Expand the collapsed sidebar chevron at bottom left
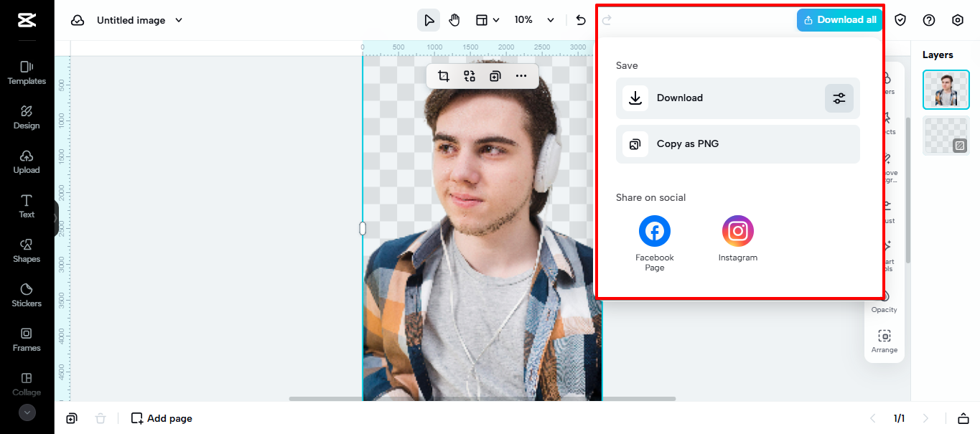 [27, 412]
